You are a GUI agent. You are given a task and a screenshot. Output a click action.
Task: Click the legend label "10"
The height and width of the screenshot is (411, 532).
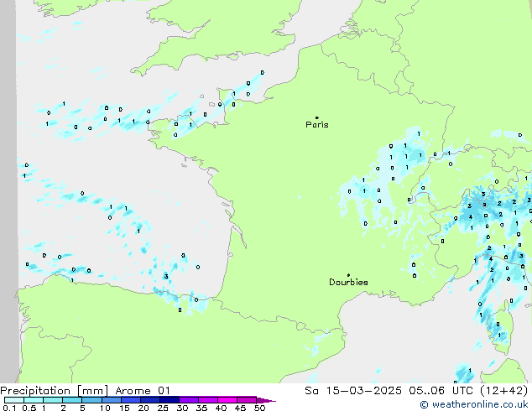pos(105,408)
